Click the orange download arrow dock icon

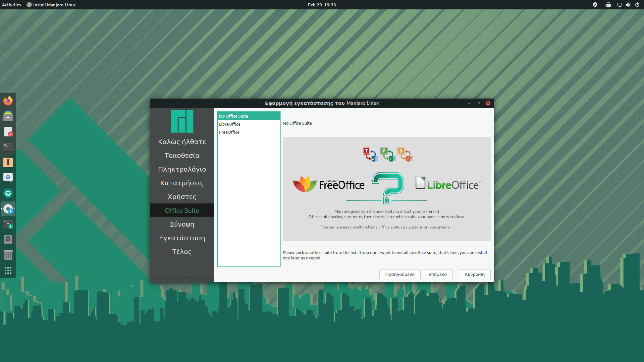coord(8,163)
